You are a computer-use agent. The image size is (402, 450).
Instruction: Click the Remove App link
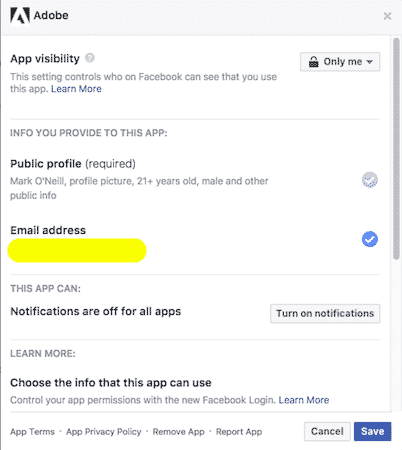(x=179, y=432)
